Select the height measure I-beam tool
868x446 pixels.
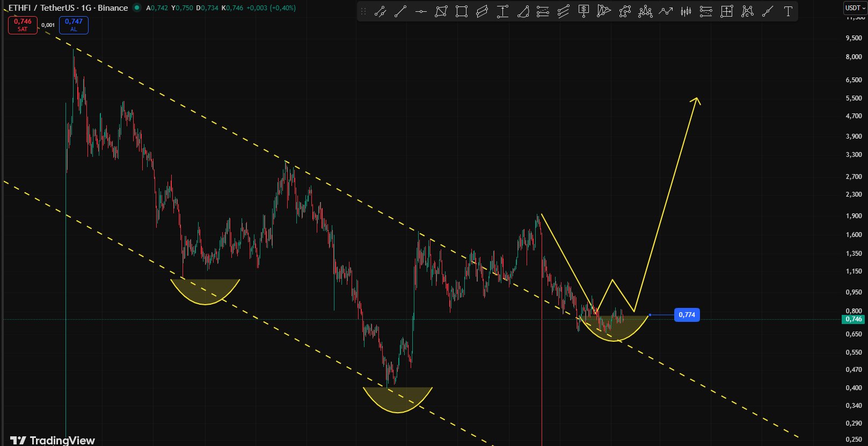tap(502, 11)
